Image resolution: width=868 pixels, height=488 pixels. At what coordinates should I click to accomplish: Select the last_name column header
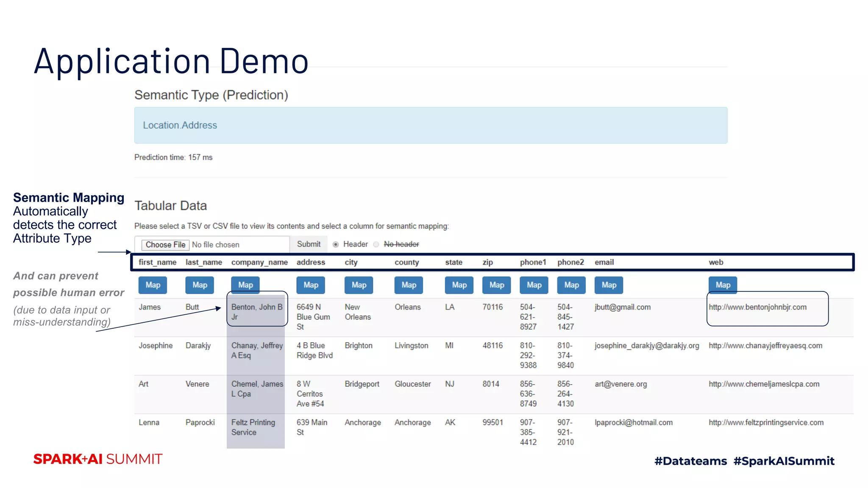[203, 262]
